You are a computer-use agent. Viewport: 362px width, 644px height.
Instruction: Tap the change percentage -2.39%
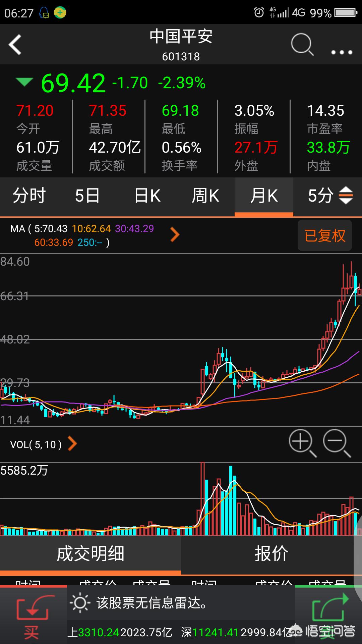pyautogui.click(x=182, y=83)
